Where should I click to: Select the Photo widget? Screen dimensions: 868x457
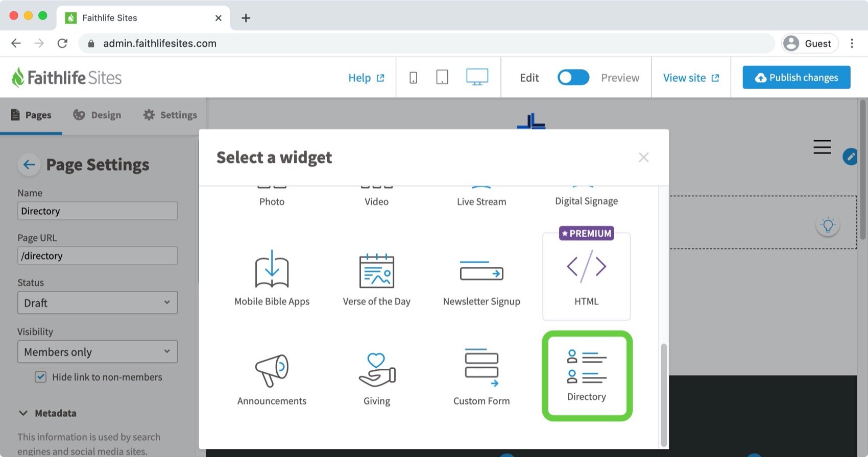272,198
